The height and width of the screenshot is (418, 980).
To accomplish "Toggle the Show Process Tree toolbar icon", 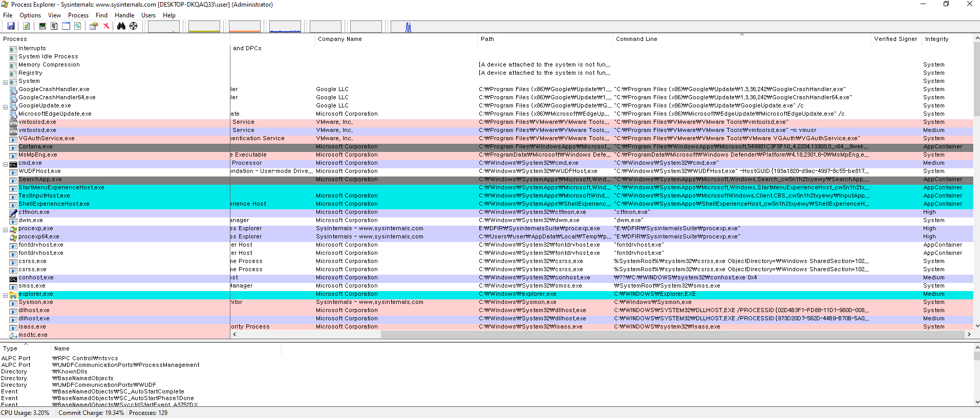I will click(x=54, y=26).
